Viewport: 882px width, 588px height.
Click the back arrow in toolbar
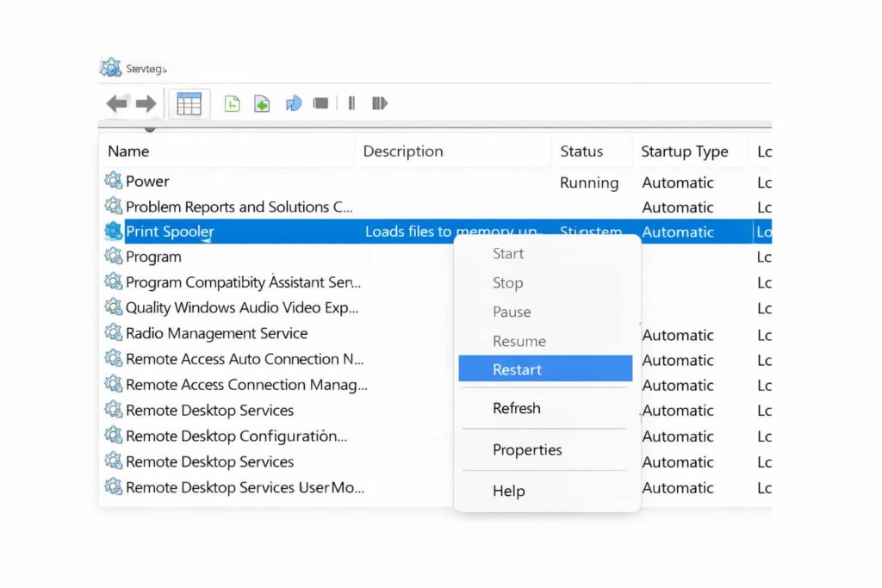coord(116,104)
